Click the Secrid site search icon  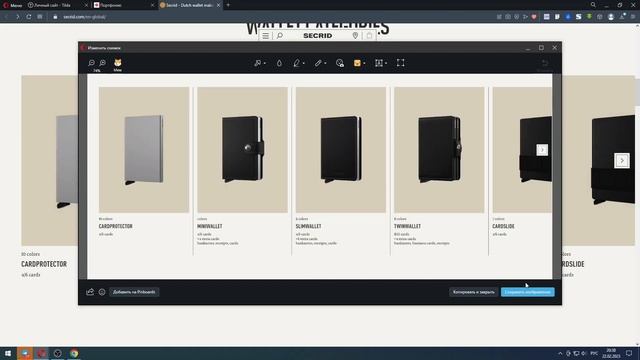point(280,36)
